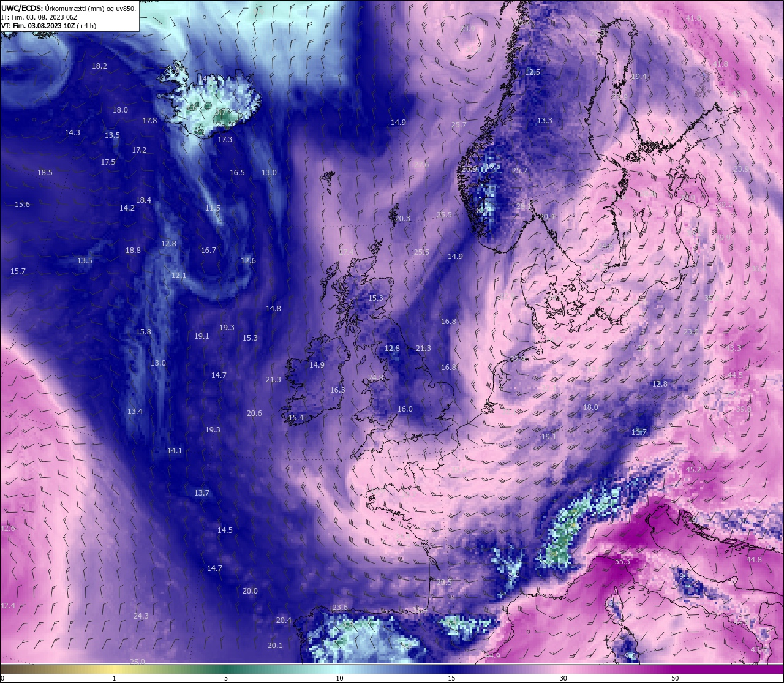This screenshot has width=784, height=683.
Task: Click the 20.1 value label
Action: [x=275, y=645]
